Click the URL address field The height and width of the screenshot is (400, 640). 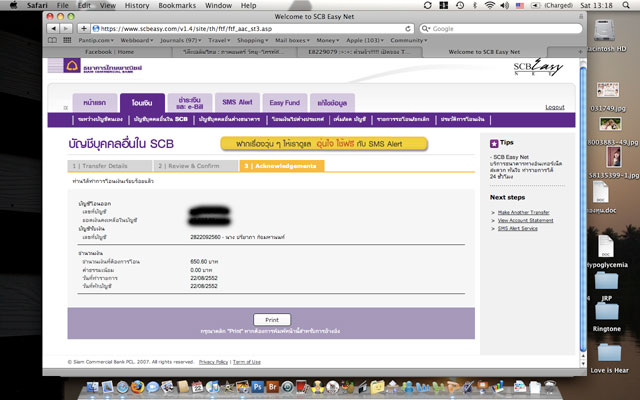click(x=253, y=29)
